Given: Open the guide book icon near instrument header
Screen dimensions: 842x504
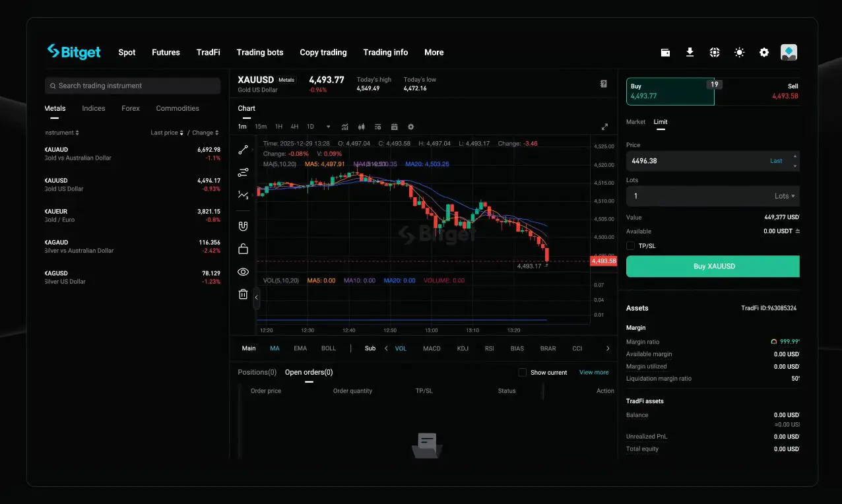Looking at the screenshot, I should tap(603, 84).
